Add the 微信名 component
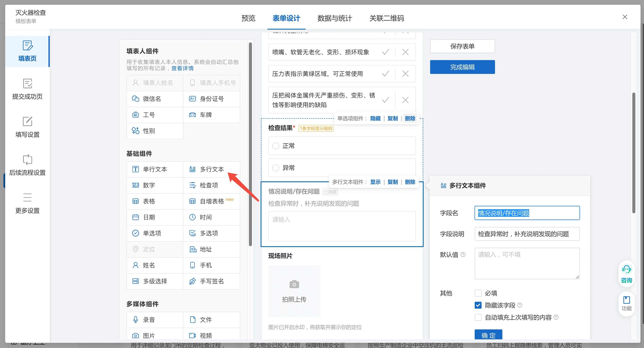Viewport: 644px width, 348px height. 155,99
